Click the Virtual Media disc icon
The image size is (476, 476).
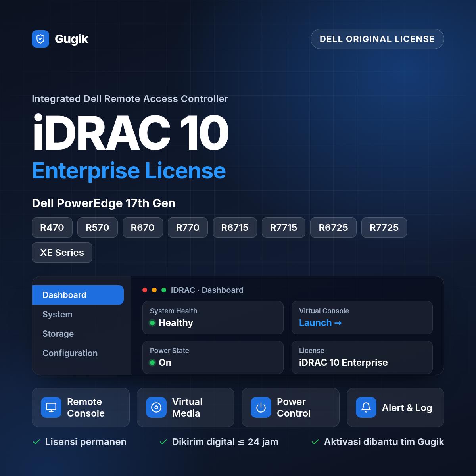(156, 407)
